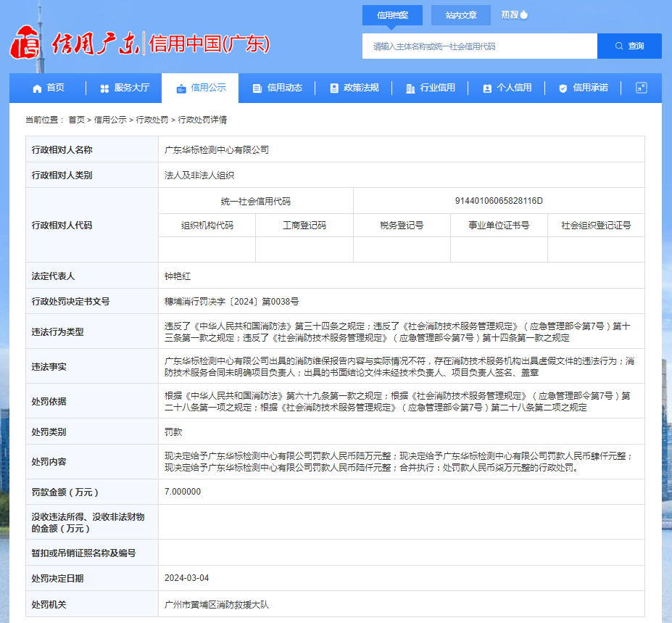The width and height of the screenshot is (672, 623).
Task: Select the 信用档案 search tab
Action: point(392,15)
